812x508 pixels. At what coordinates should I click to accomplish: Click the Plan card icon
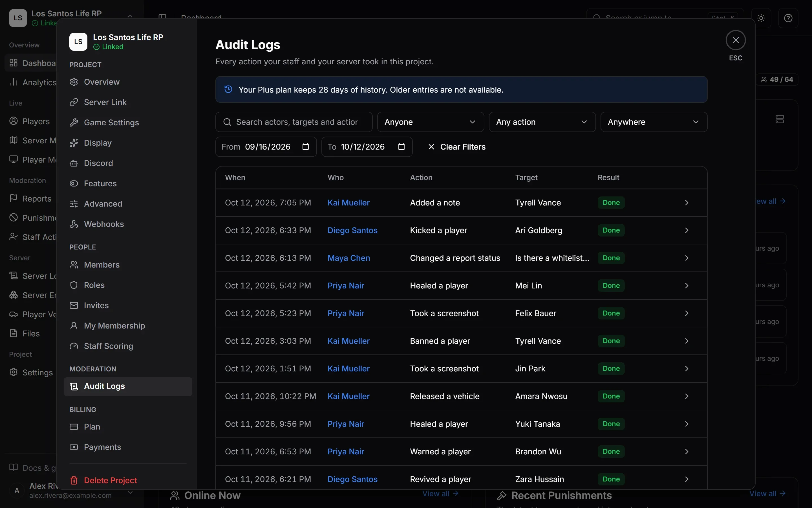74,427
